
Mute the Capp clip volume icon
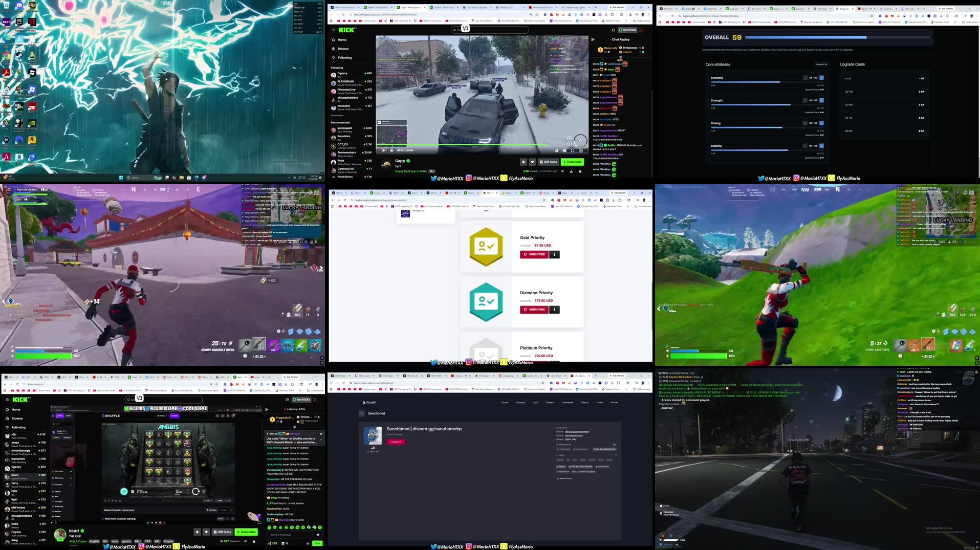(x=392, y=150)
